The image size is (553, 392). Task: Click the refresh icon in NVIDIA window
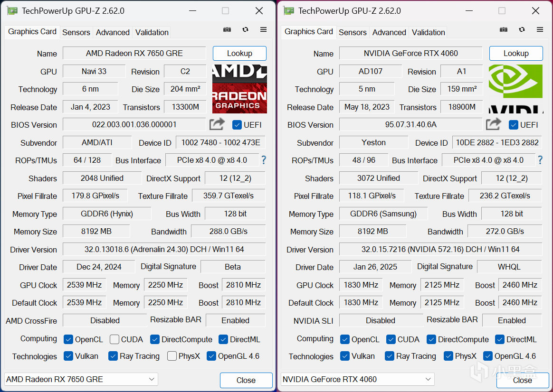point(522,29)
